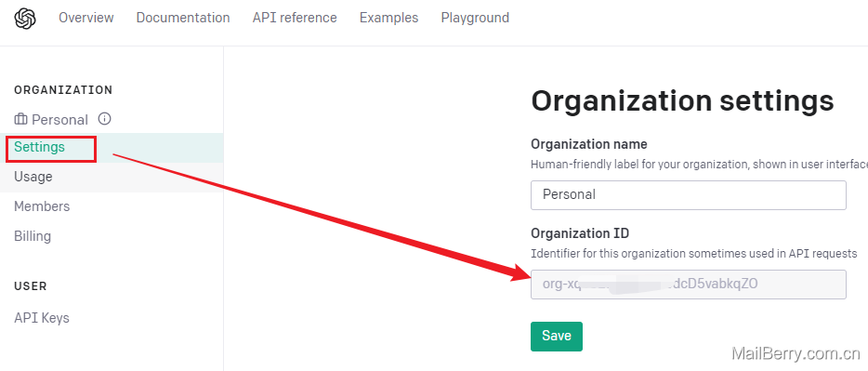The image size is (868, 371).
Task: Click the green Save button
Action: coord(557,336)
